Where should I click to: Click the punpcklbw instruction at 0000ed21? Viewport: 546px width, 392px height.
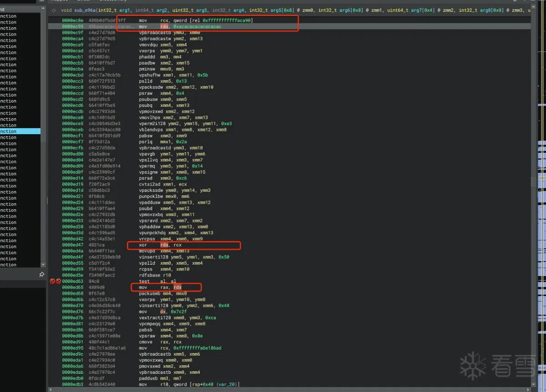tap(164, 196)
